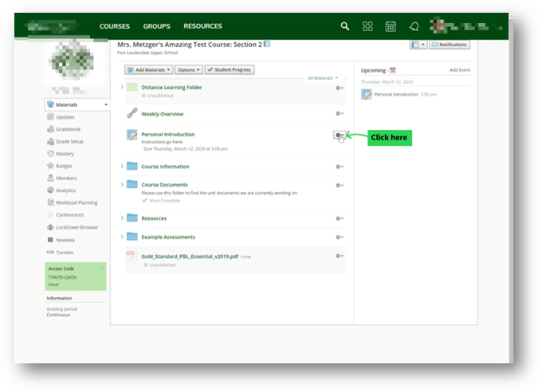The width and height of the screenshot is (542, 392).
Task: Click the Add Event link
Action: (x=460, y=70)
